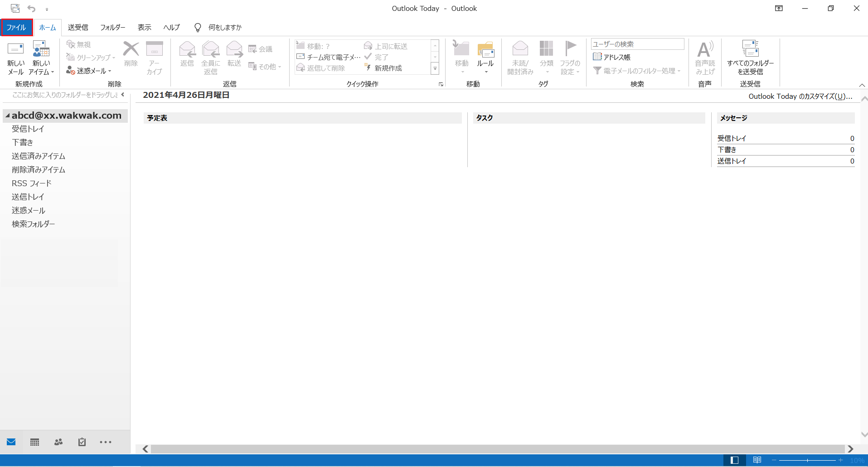Open 下書き link in メッセージ list

(x=727, y=149)
